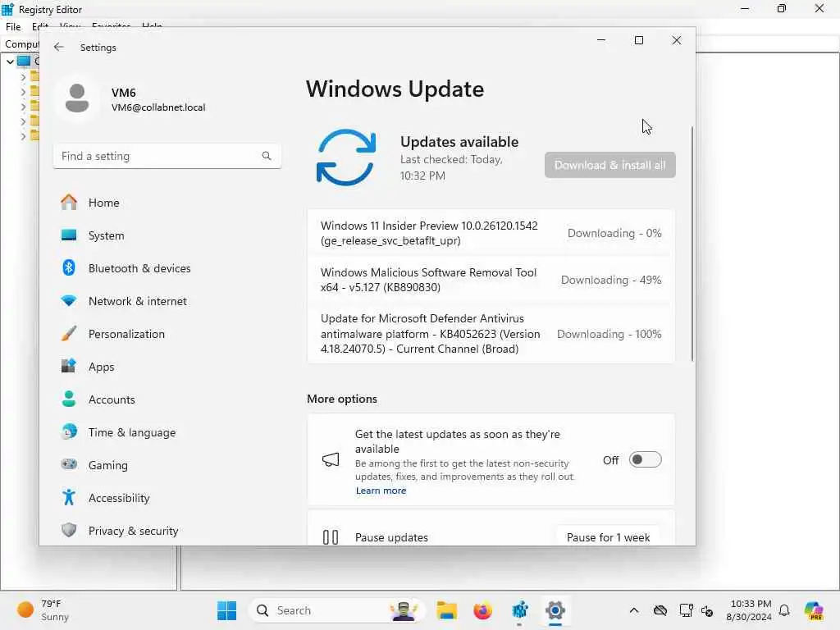Open System settings category

[106, 235]
